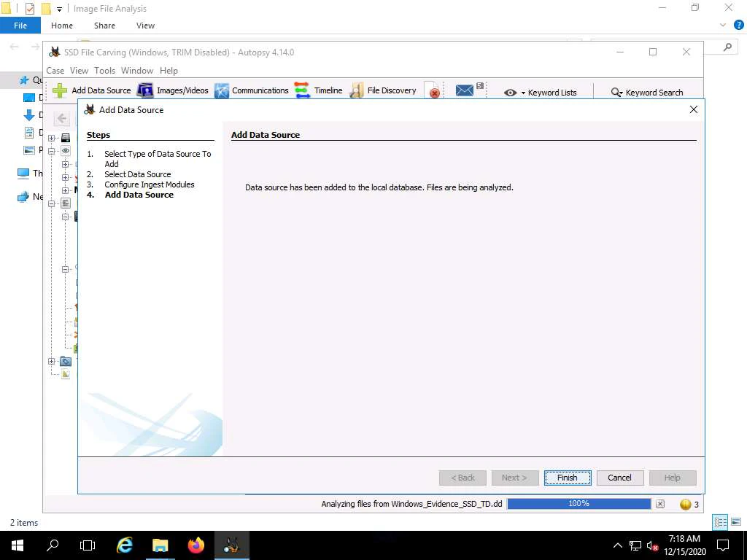Select the Results node icon in tree

[x=66, y=203]
